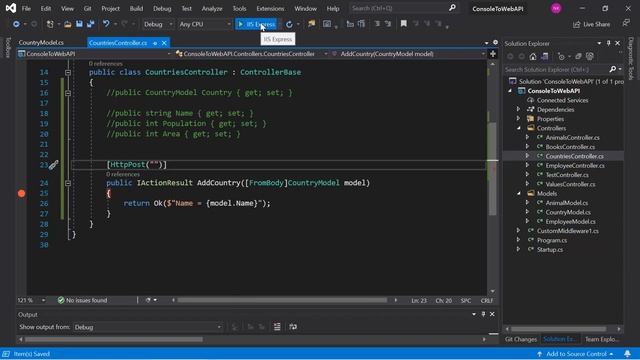This screenshot has width=640, height=360.
Task: Click Add to Source Control
Action: pos(576,354)
